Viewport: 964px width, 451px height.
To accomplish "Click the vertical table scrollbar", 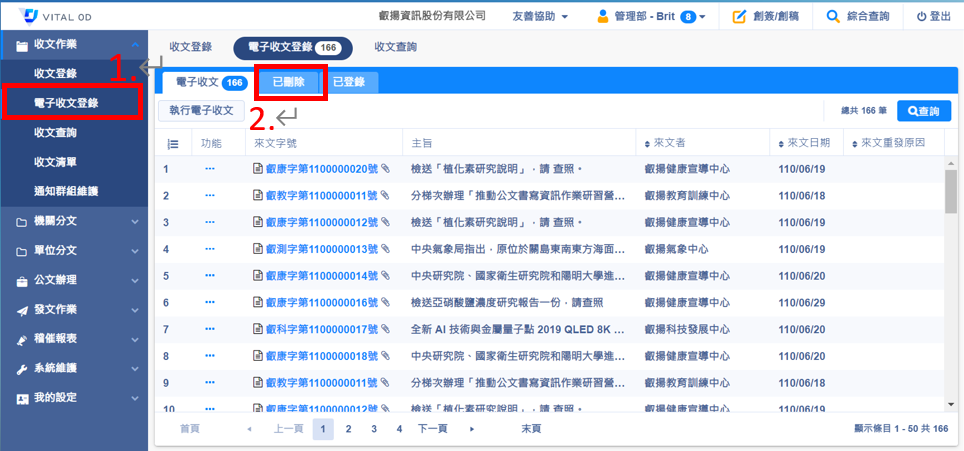I will [x=950, y=195].
